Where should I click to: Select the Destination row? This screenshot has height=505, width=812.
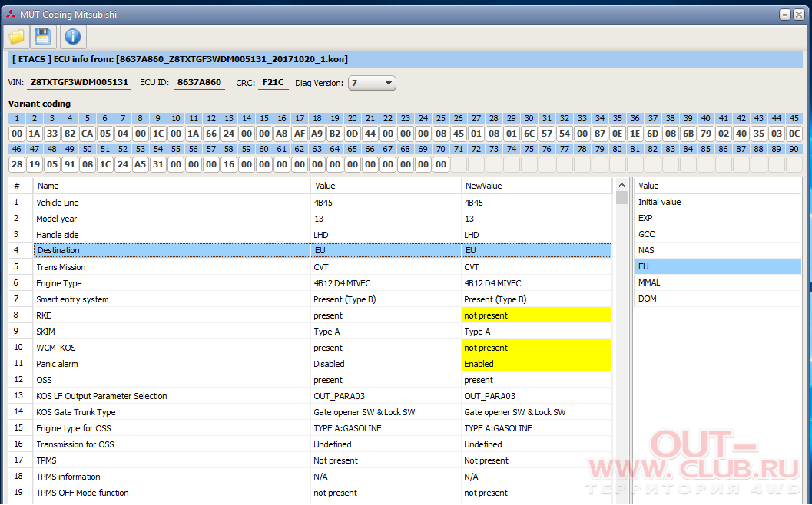(310, 250)
